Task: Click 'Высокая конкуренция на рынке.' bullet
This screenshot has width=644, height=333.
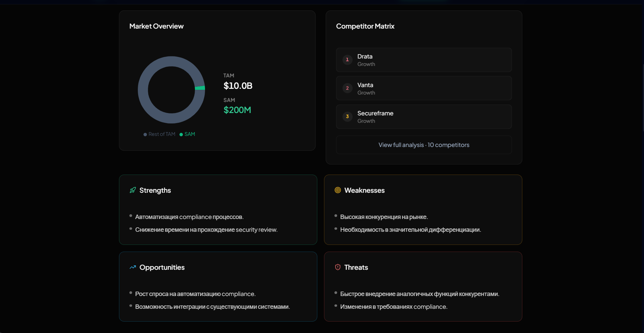Action: pyautogui.click(x=384, y=217)
